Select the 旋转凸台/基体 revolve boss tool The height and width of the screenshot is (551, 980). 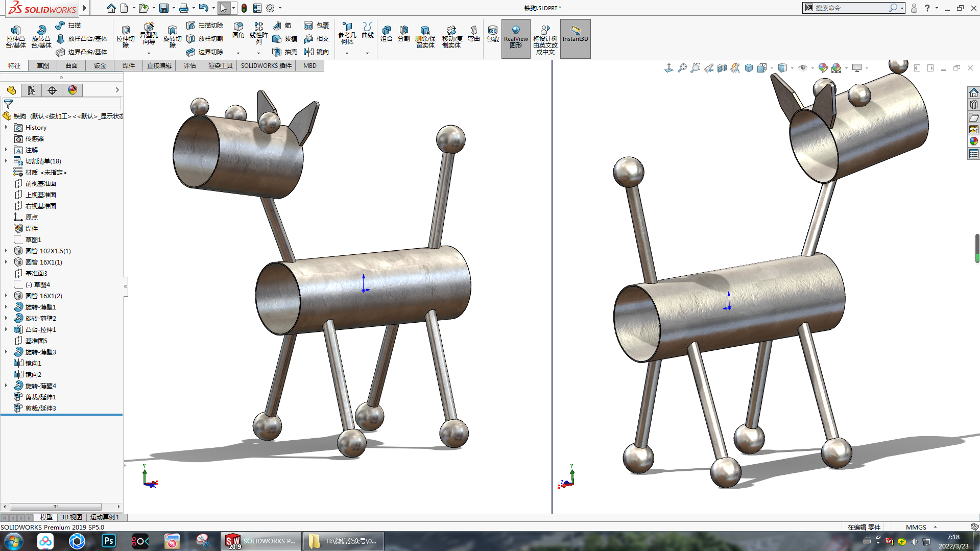pyautogui.click(x=41, y=37)
